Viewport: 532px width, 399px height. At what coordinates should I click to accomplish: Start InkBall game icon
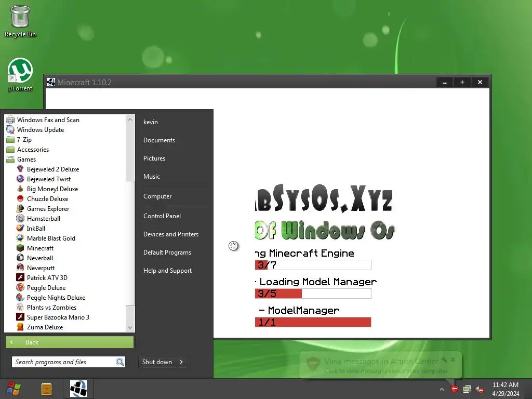pos(20,228)
